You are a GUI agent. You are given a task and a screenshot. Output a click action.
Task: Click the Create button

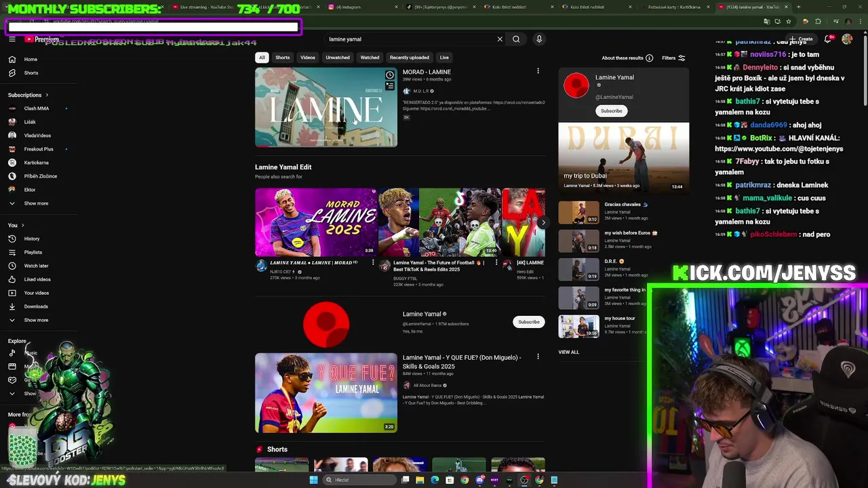801,39
